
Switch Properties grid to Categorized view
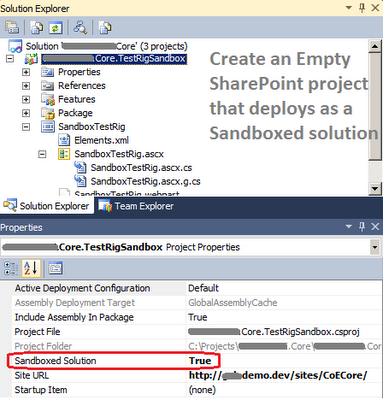pyautogui.click(x=11, y=268)
